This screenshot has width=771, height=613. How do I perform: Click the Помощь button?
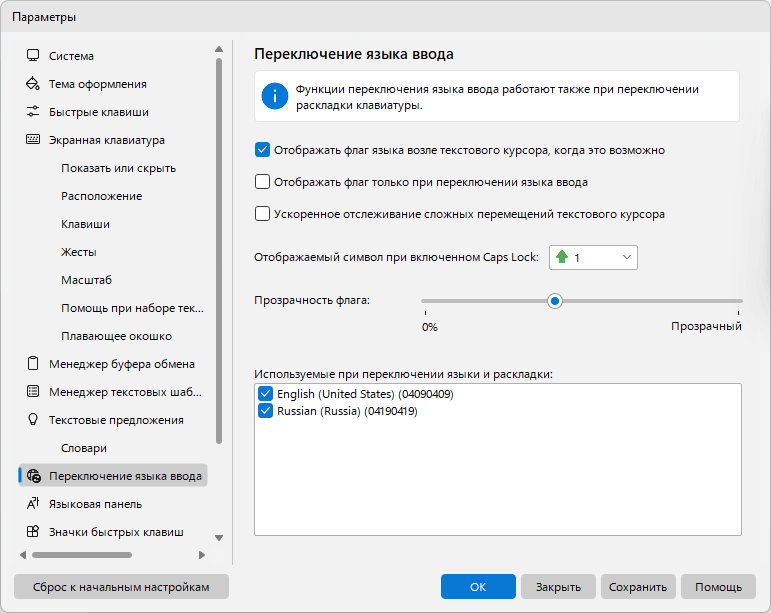[x=718, y=586]
